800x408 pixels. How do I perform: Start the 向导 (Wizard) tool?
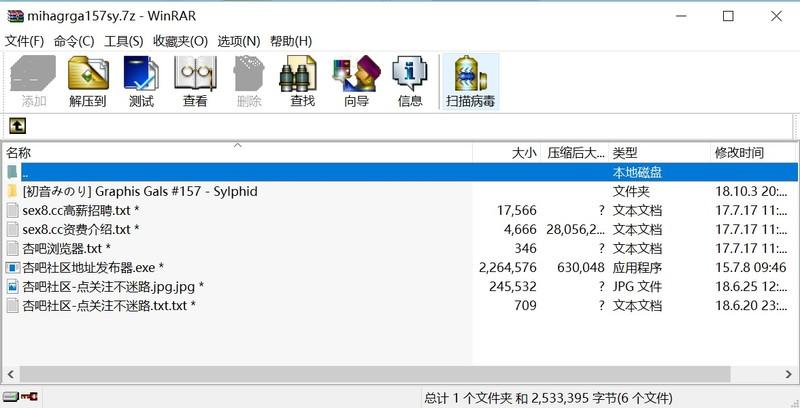coord(356,81)
